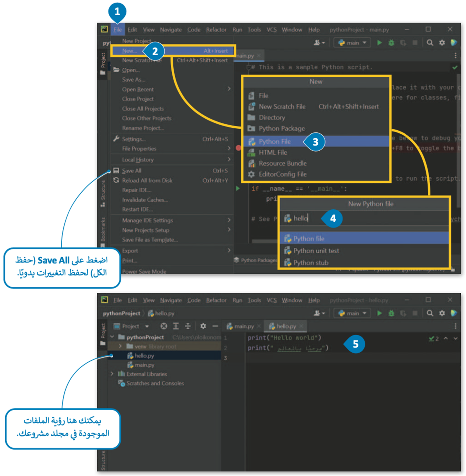Open search magnifier in hello.py window toolbar
Image resolution: width=466 pixels, height=476 pixels.
click(430, 313)
